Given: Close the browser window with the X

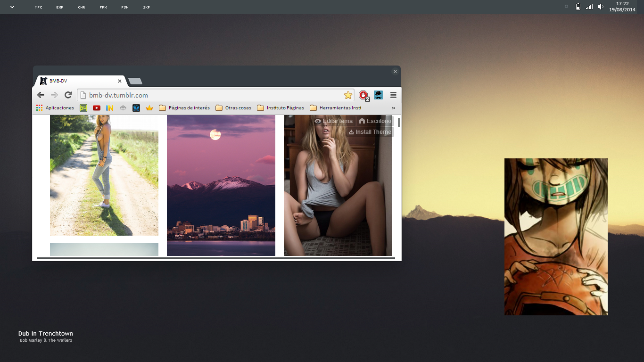Looking at the screenshot, I should tap(395, 72).
